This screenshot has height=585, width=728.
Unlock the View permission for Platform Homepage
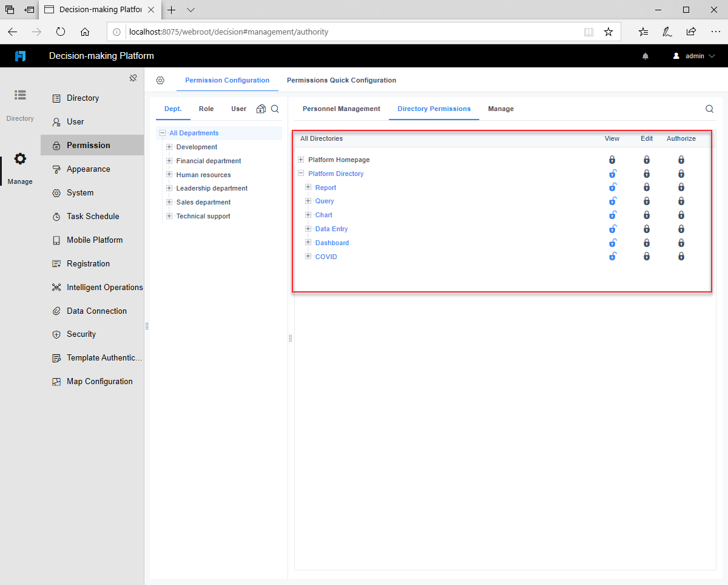612,159
